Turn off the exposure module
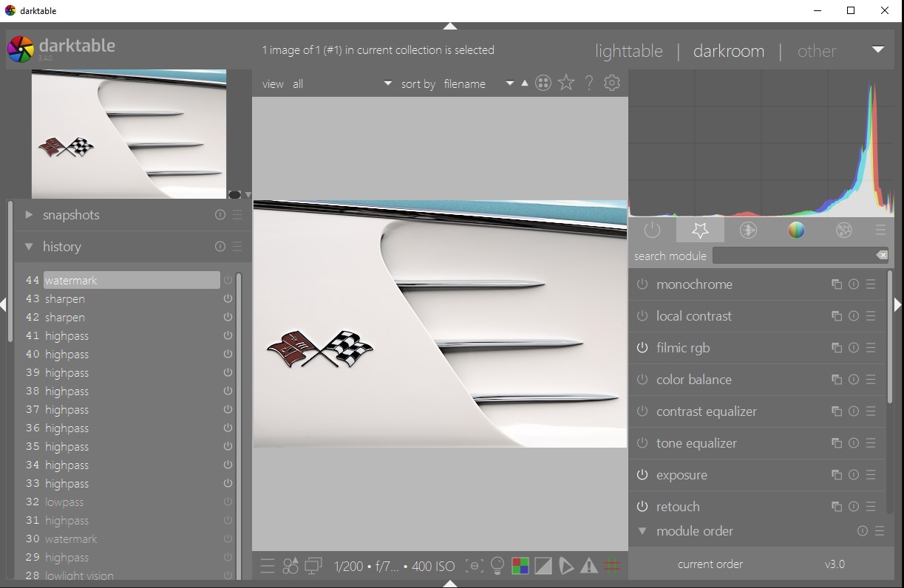Viewport: 904px width, 588px height. (x=642, y=475)
